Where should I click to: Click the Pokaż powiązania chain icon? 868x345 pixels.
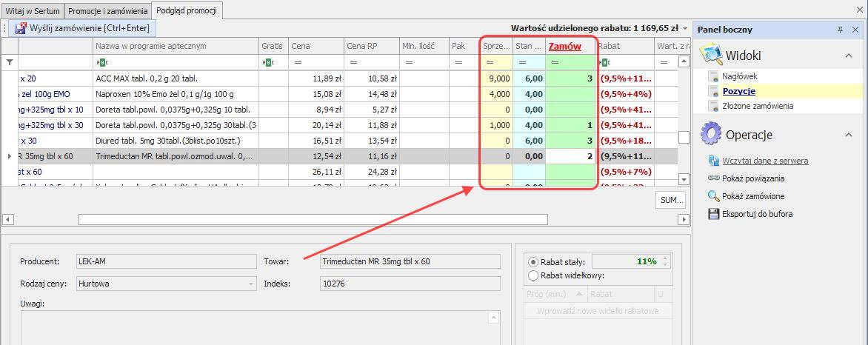[x=714, y=178]
